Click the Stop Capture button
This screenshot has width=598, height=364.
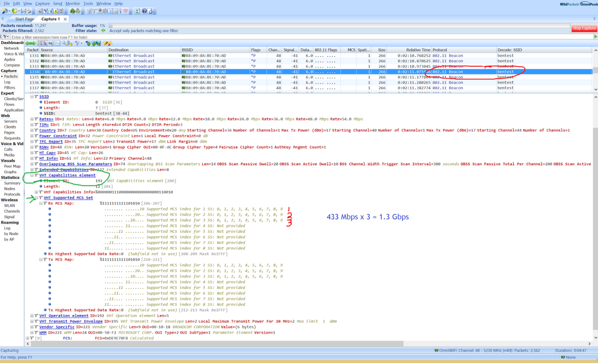coord(584,28)
